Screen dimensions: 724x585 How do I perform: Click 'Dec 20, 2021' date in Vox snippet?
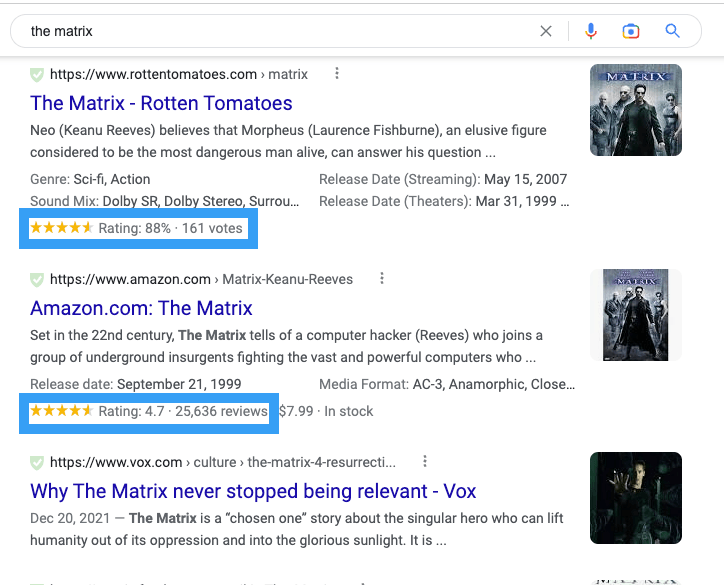[70, 518]
